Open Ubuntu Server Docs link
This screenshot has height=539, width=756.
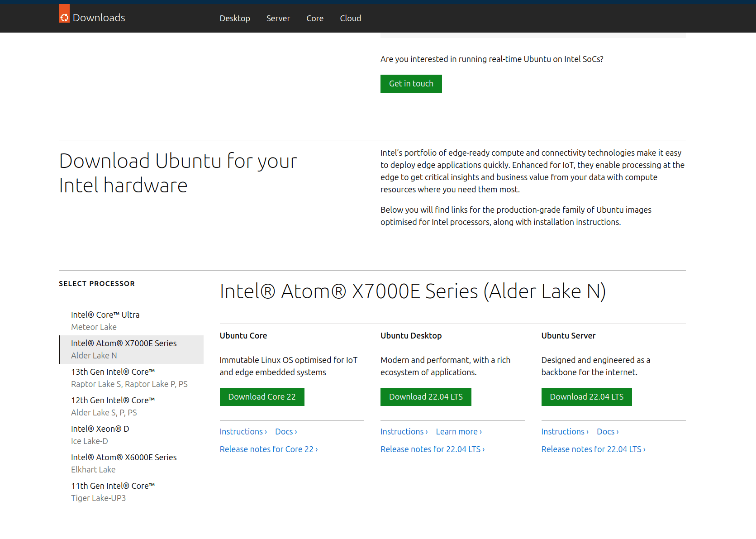tap(608, 432)
